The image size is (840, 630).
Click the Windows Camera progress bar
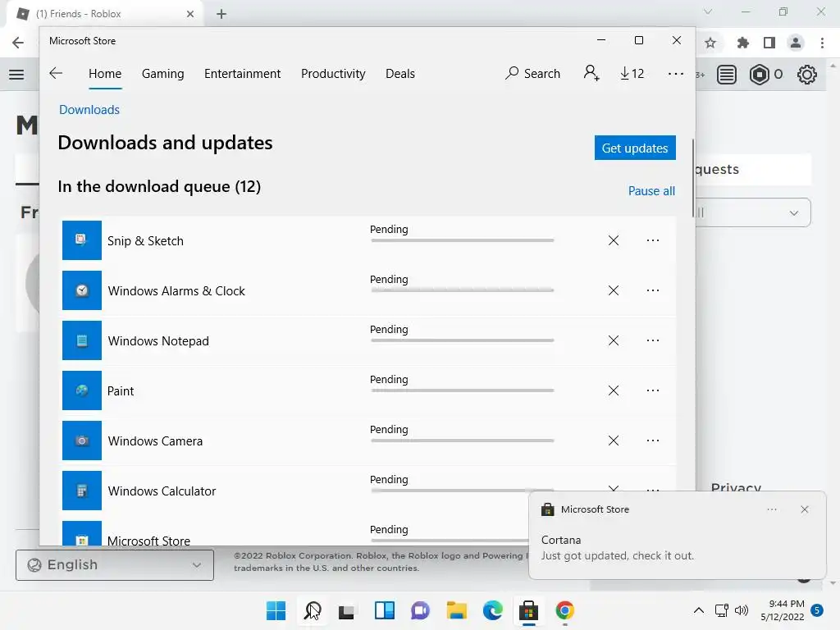click(x=463, y=441)
